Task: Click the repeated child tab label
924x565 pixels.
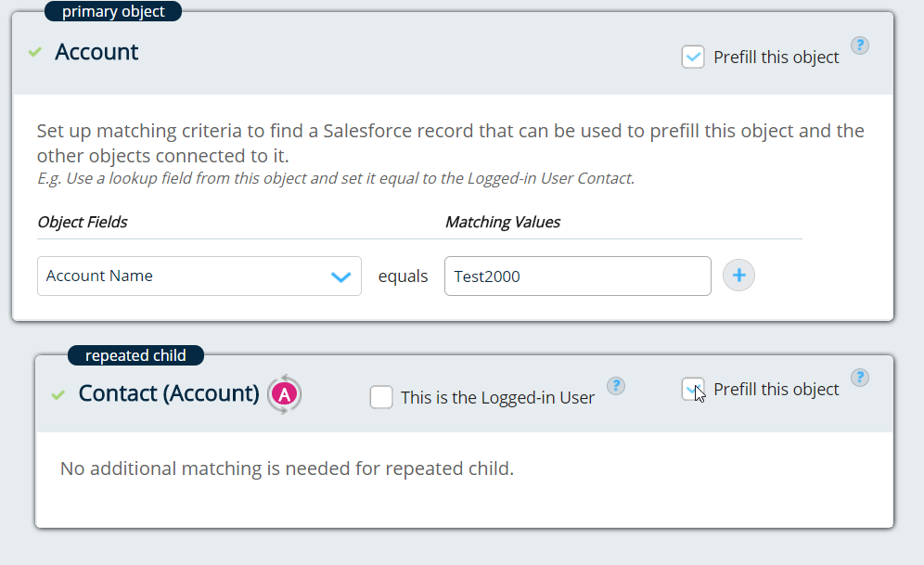Action: click(135, 355)
